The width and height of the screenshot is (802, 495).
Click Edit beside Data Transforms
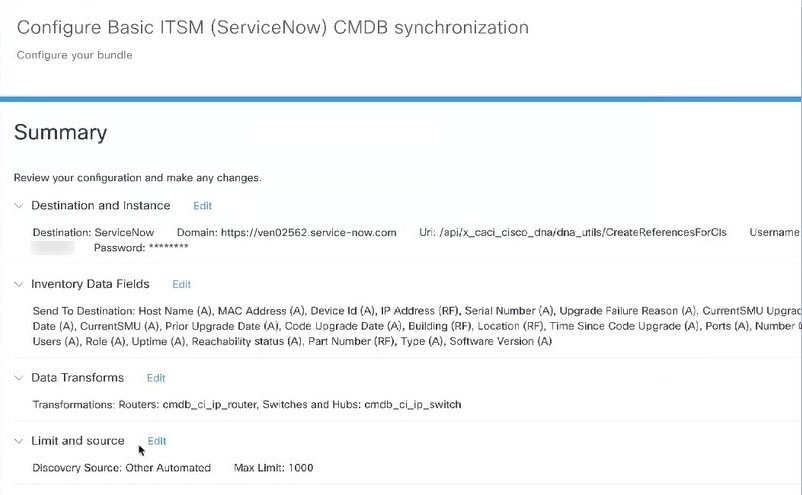156,378
